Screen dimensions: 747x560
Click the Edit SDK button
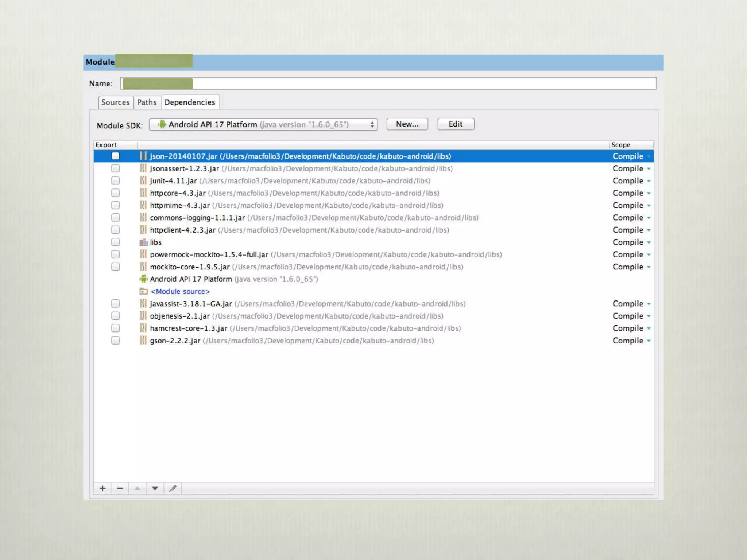[456, 124]
